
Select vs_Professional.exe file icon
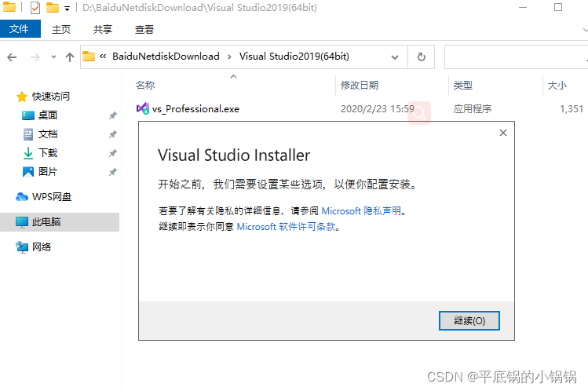tap(143, 108)
